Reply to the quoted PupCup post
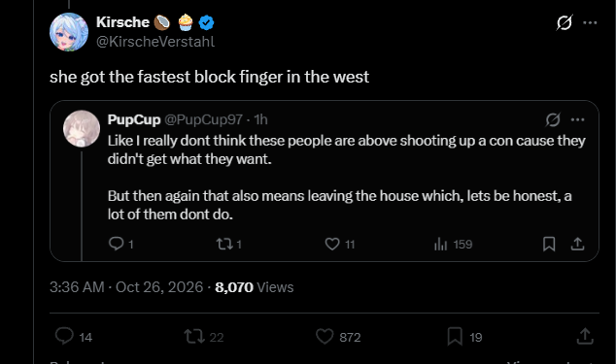The width and height of the screenshot is (616, 364). pyautogui.click(x=121, y=244)
